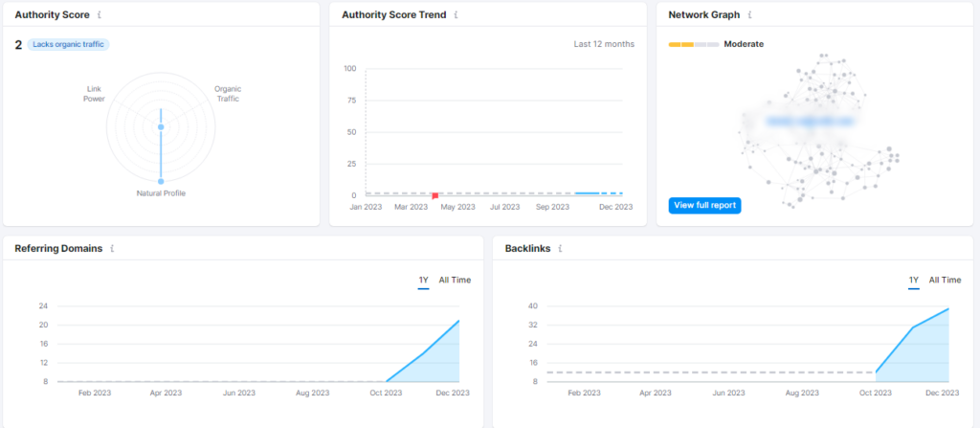Click the 75 value on trend y-axis
980x428 pixels.
(x=352, y=101)
